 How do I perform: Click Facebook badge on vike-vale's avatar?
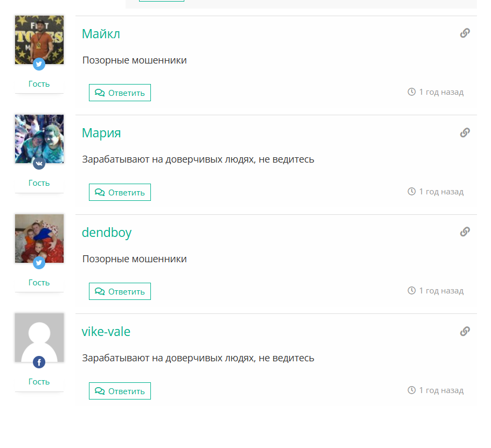[39, 362]
